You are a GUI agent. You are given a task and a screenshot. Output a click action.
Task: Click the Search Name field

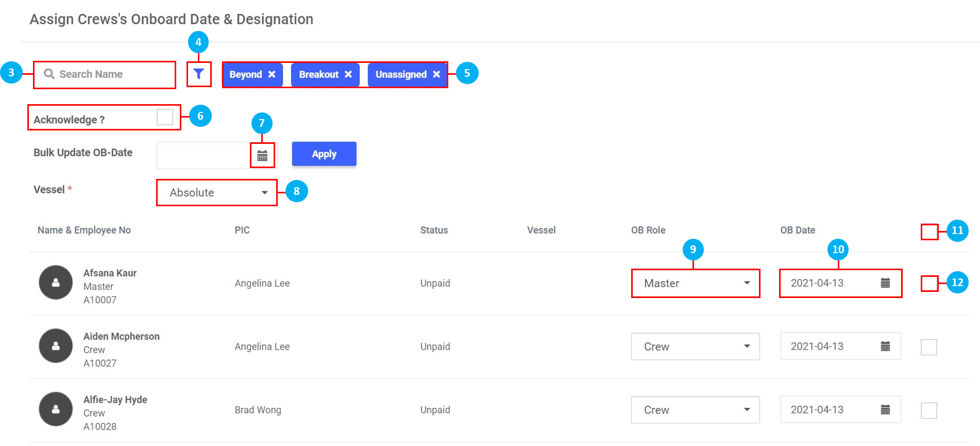pyautogui.click(x=108, y=74)
